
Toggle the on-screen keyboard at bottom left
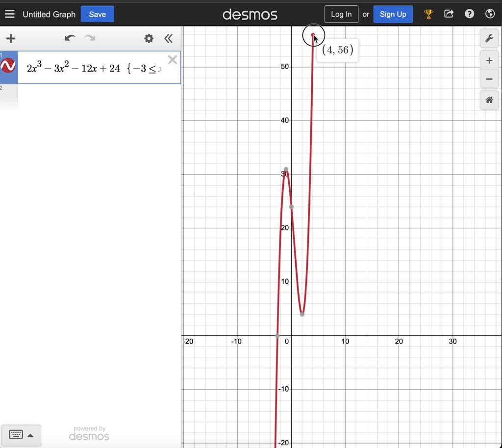(x=16, y=435)
